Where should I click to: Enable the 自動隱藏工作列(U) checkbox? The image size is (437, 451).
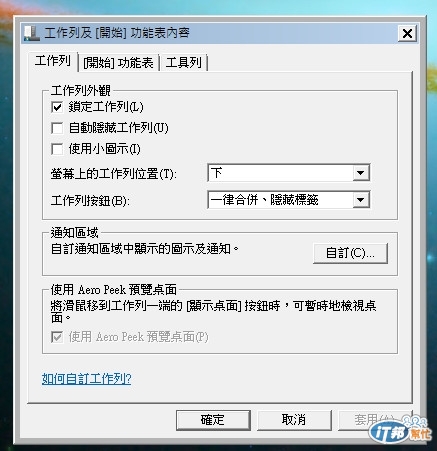(x=57, y=128)
